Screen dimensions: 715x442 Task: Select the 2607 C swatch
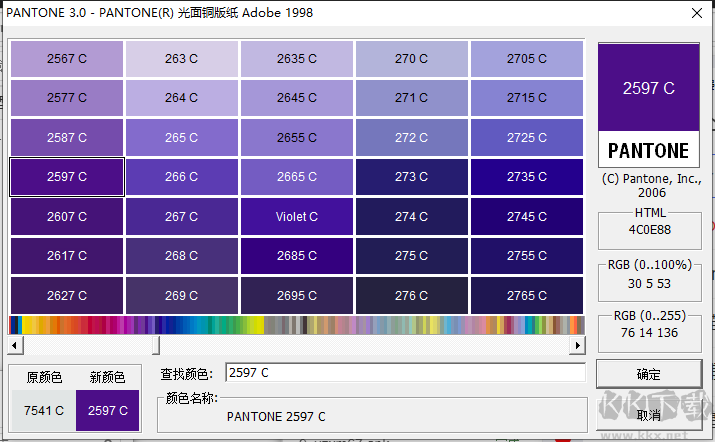(67, 217)
